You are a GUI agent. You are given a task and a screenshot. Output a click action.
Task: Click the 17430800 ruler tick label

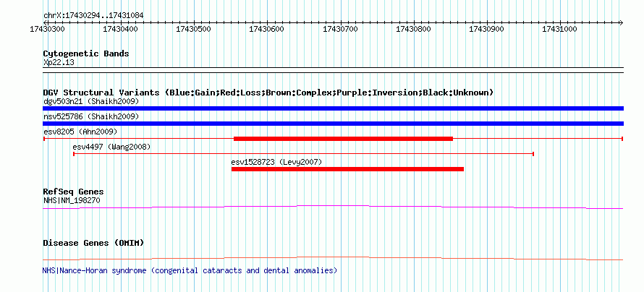(413, 29)
